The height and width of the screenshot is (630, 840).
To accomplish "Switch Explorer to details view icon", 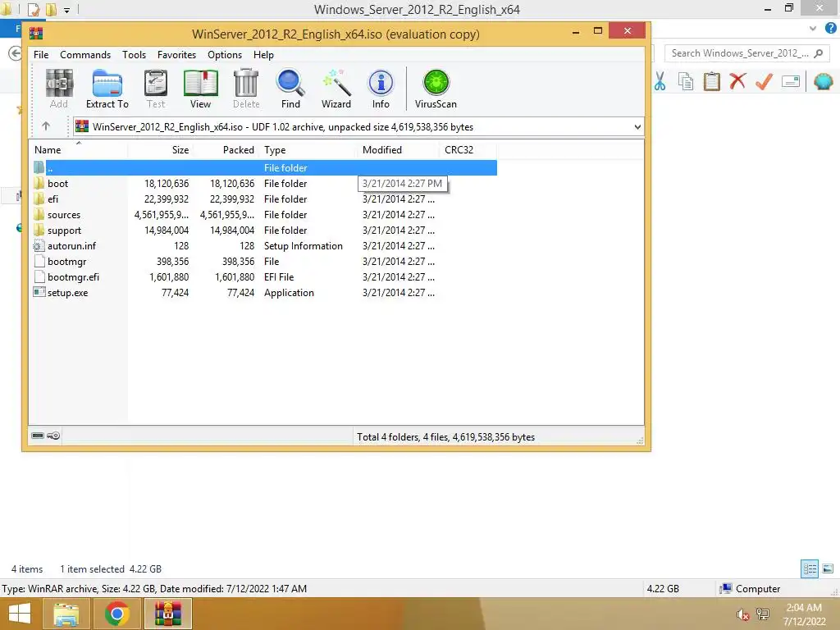I will [x=810, y=568].
